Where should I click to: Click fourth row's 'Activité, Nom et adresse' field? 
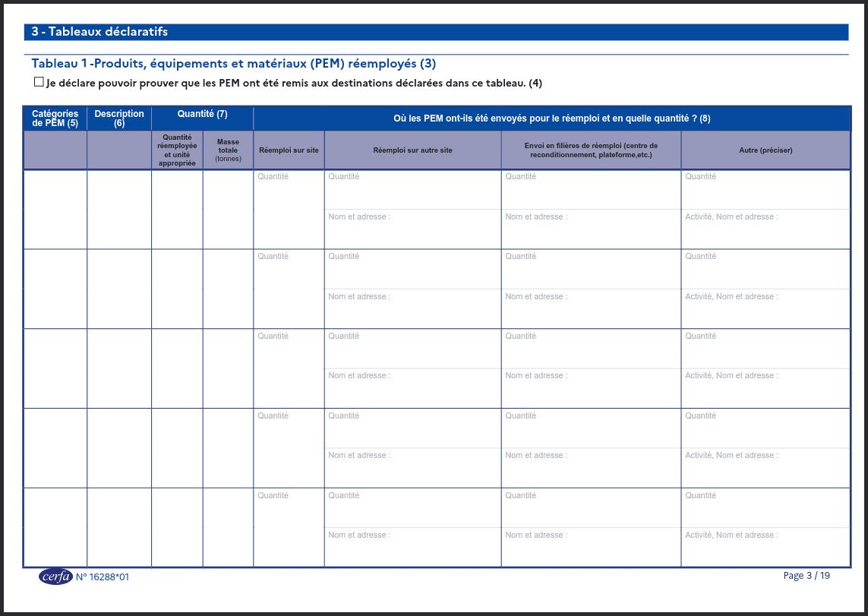765,468
